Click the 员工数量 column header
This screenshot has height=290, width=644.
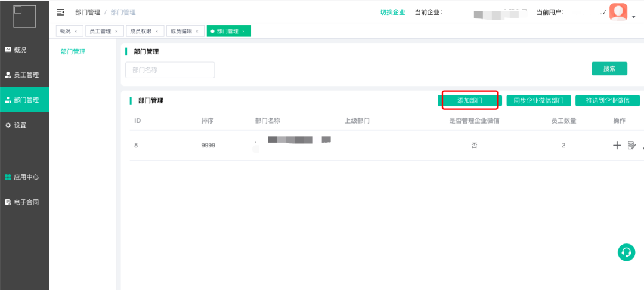point(564,121)
